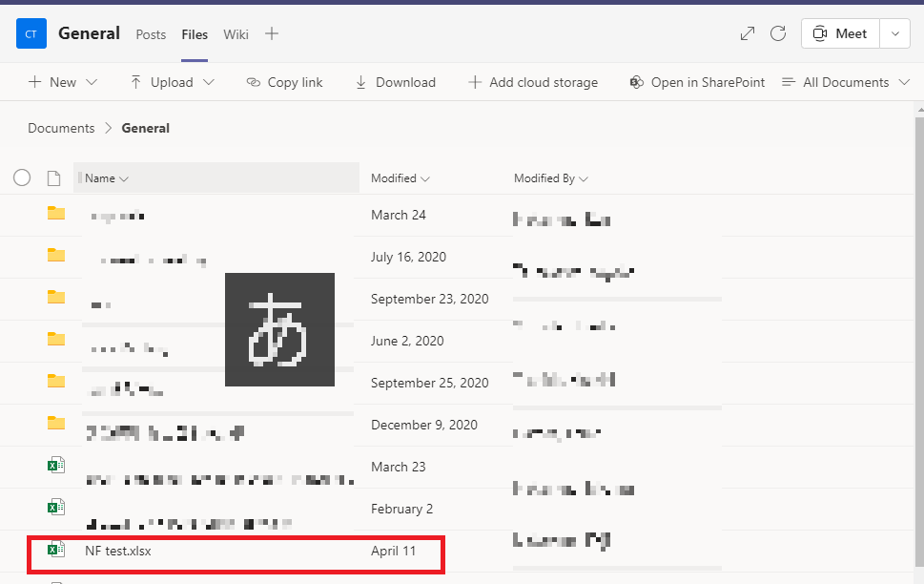
Task: Click the General breadcrumb
Action: [146, 128]
